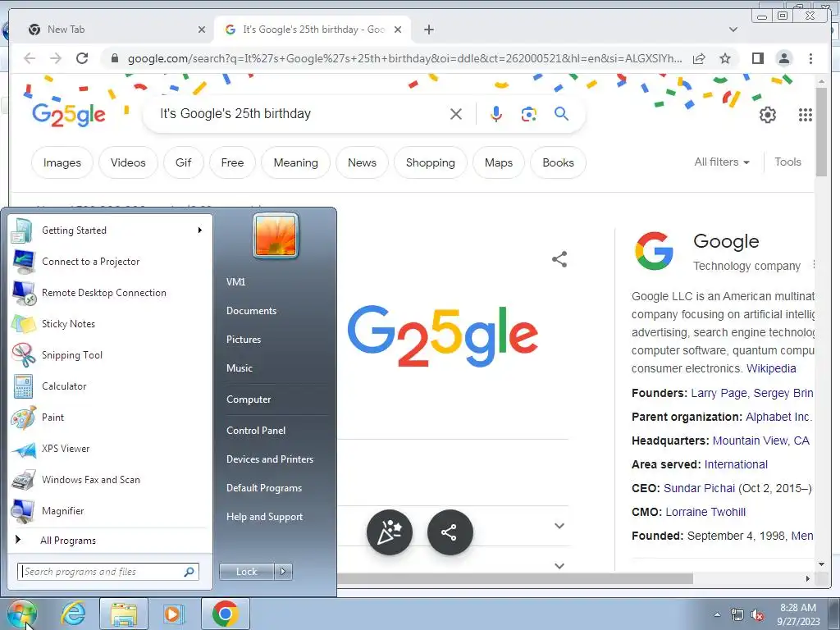Open Help and Support
This screenshot has height=630, width=840.
pyautogui.click(x=265, y=517)
